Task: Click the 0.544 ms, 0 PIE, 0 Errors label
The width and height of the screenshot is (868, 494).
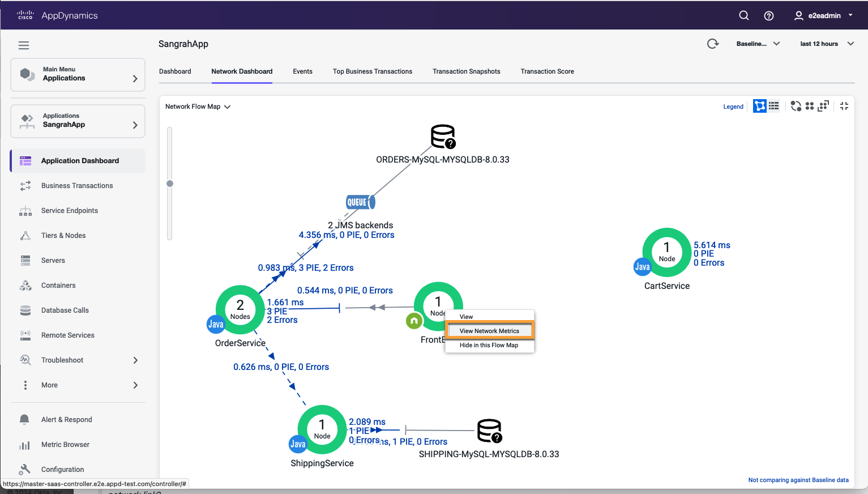Action: 345,291
